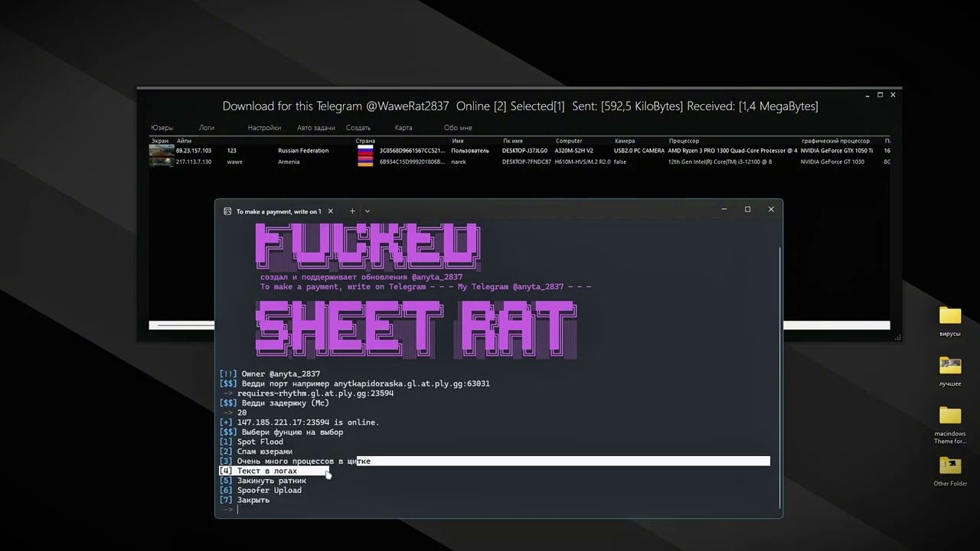
Task: Click the DESKTOP-7FNDC87 PC name
Action: [526, 161]
